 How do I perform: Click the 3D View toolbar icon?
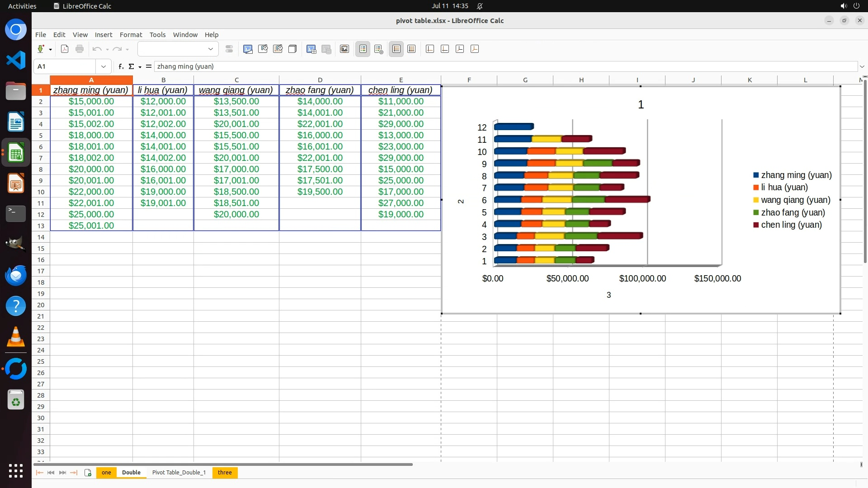[292, 49]
